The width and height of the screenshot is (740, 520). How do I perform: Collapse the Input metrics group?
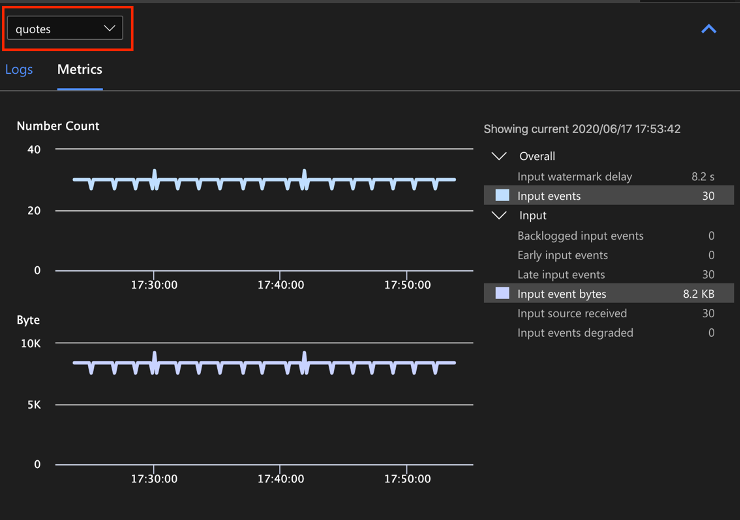coord(498,215)
